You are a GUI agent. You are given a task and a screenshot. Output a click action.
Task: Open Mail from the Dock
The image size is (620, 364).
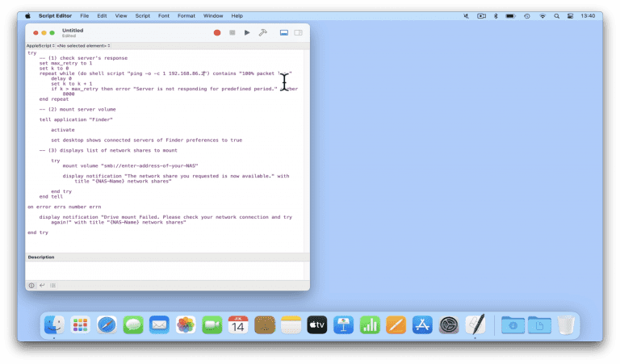159,325
